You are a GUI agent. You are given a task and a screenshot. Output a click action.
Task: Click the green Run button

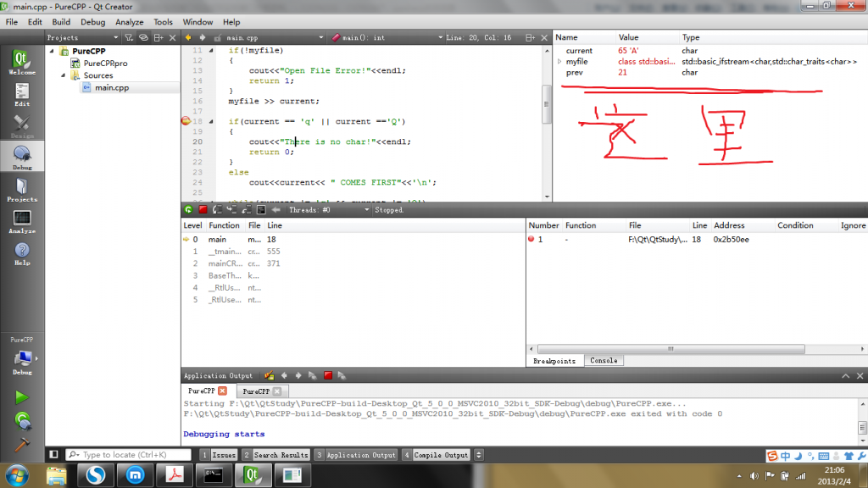22,396
